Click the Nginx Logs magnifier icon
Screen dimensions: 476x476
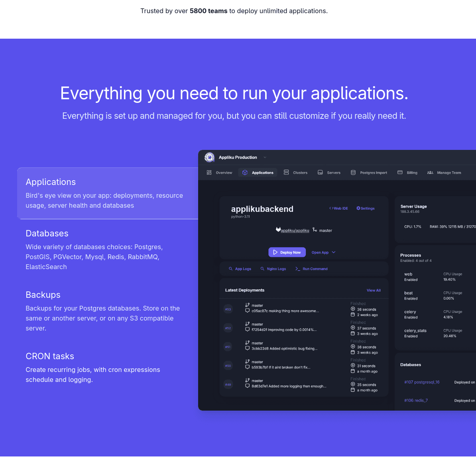coord(262,269)
